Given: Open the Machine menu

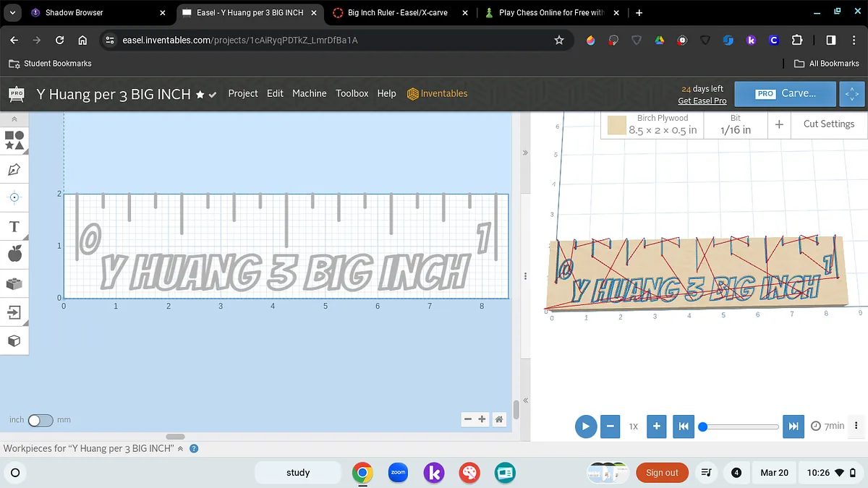Looking at the screenshot, I should (309, 93).
